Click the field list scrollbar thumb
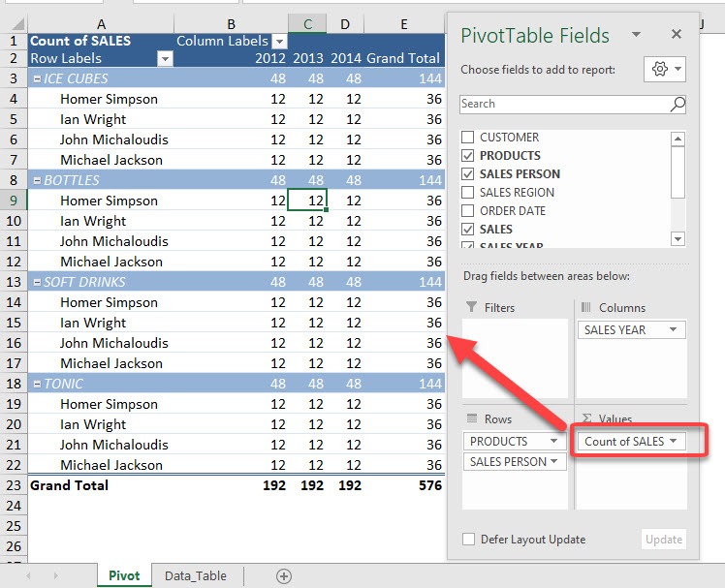The image size is (725, 588). (678, 172)
